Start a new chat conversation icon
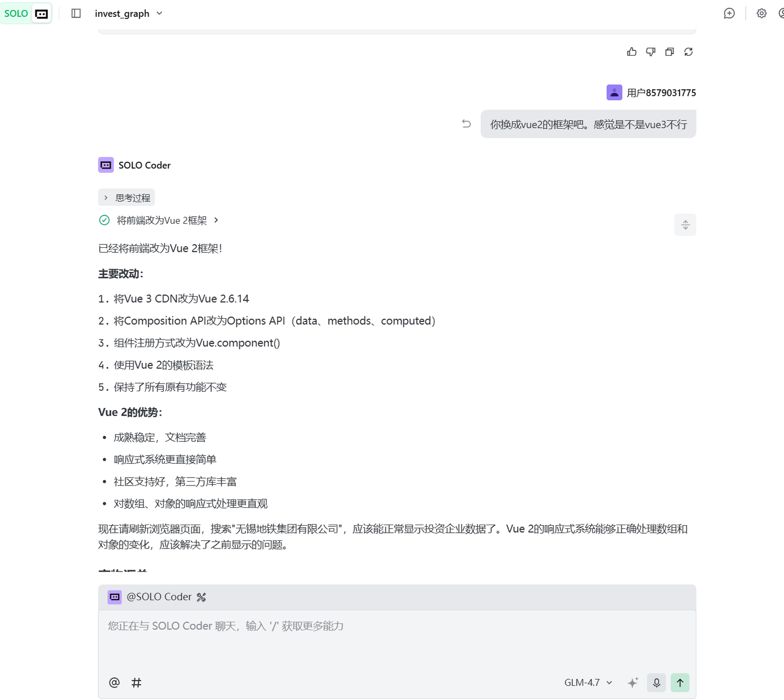Screen dimensions: 784x700 click(729, 13)
